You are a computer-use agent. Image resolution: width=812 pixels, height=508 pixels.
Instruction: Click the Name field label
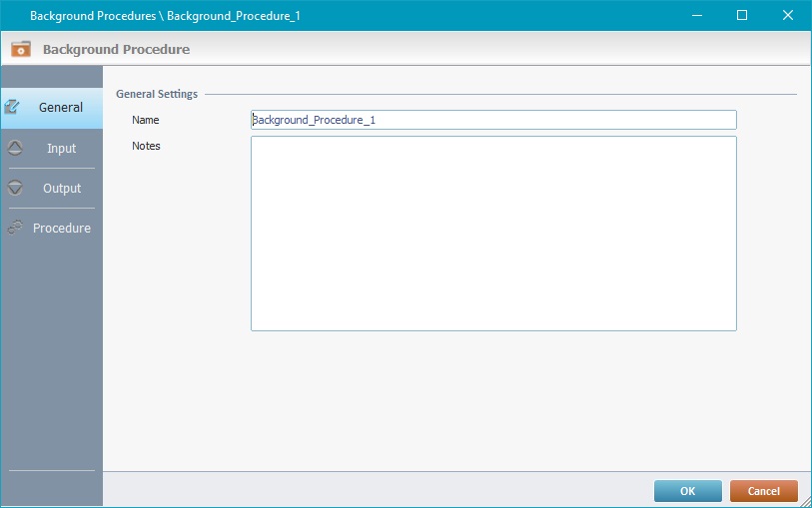(x=146, y=120)
